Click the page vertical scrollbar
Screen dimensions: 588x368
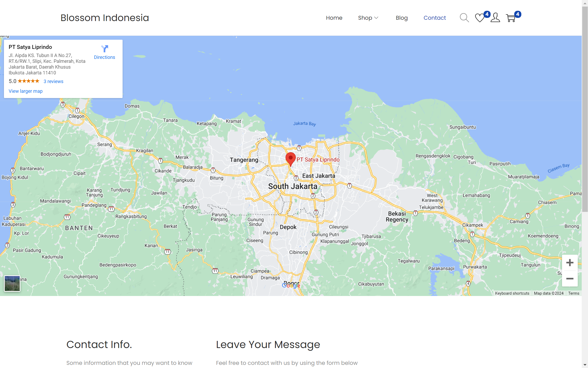585,109
